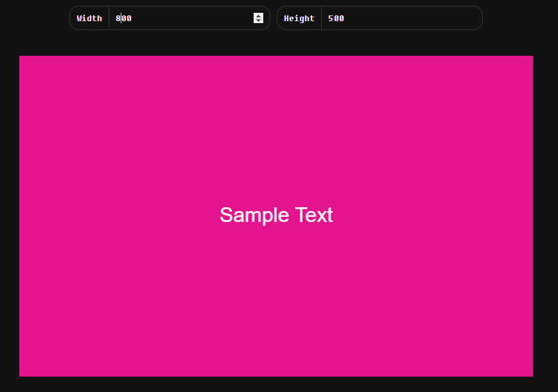Viewport: 558px width, 392px height.
Task: Focus the Height input showing 500
Action: click(x=398, y=18)
